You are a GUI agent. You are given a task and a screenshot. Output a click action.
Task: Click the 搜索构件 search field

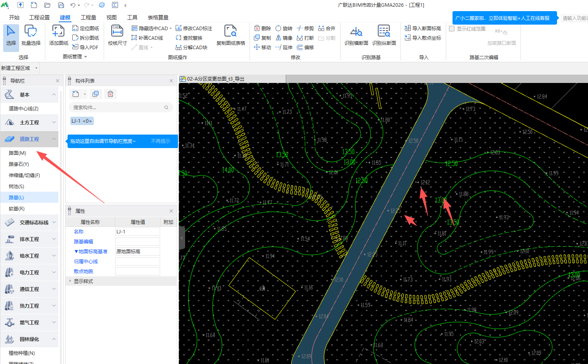click(x=117, y=107)
